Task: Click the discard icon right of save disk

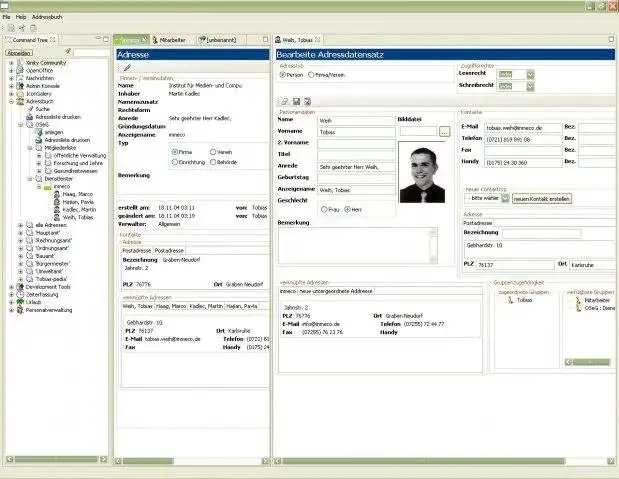Action: [308, 102]
